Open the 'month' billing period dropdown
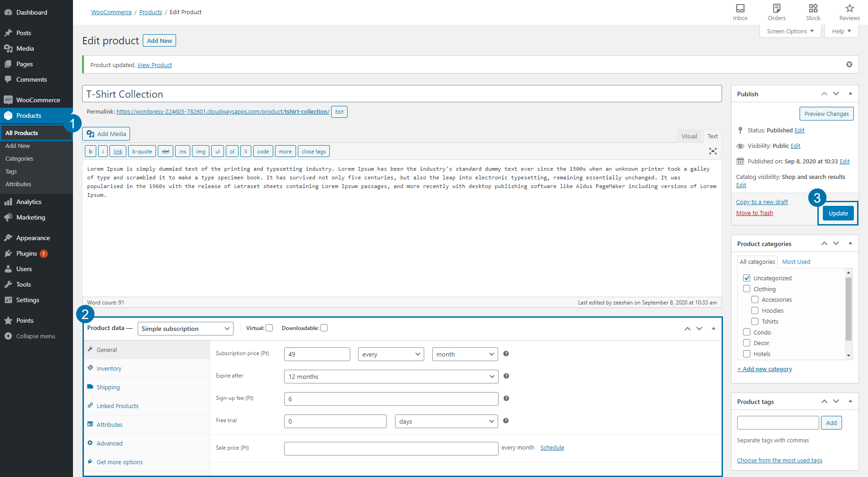Viewport: 868px width, 477px height. point(465,354)
